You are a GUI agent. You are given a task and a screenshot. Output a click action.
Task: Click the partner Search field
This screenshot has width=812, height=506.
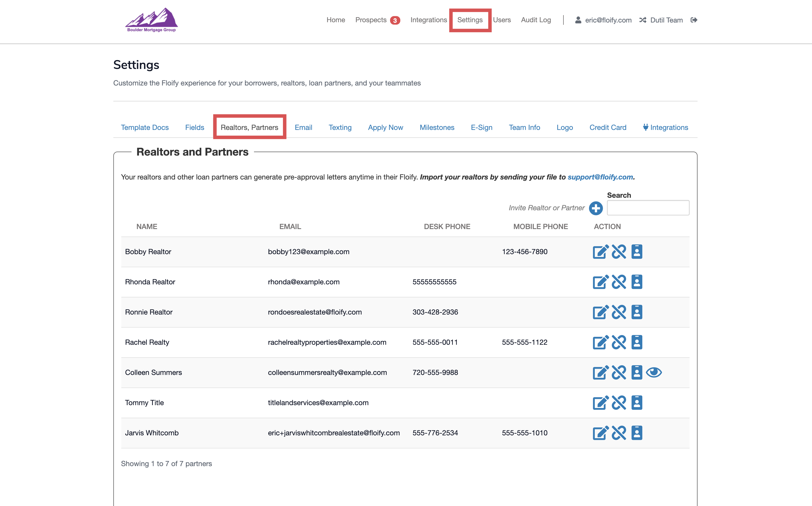pyautogui.click(x=648, y=208)
